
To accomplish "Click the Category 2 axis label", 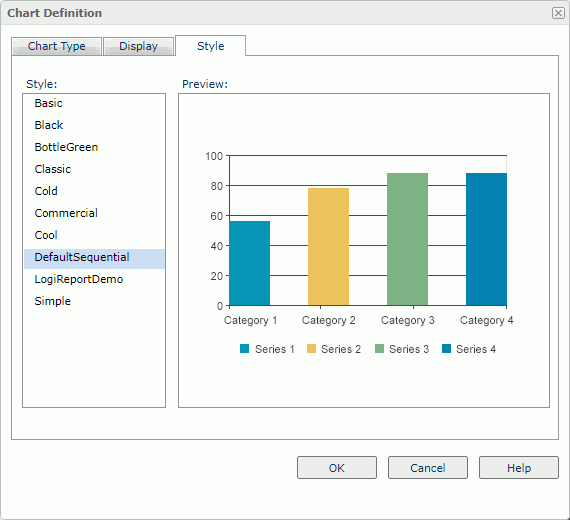I will click(x=329, y=320).
